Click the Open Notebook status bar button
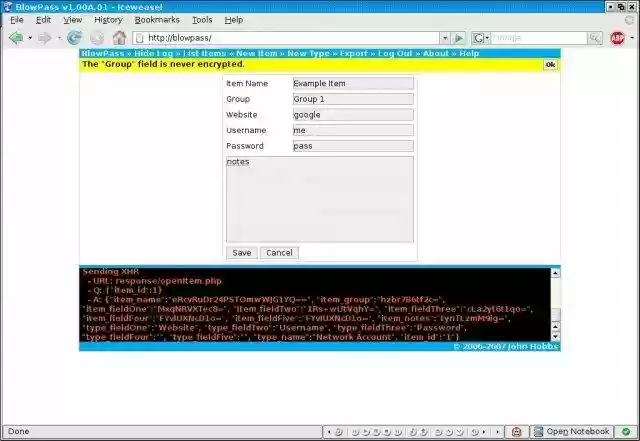The width and height of the screenshot is (640, 441). pyautogui.click(x=571, y=431)
